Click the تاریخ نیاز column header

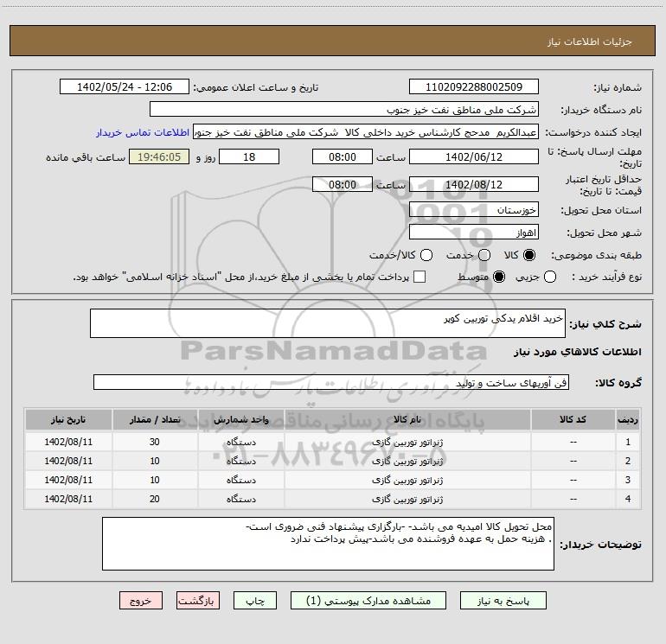68,419
